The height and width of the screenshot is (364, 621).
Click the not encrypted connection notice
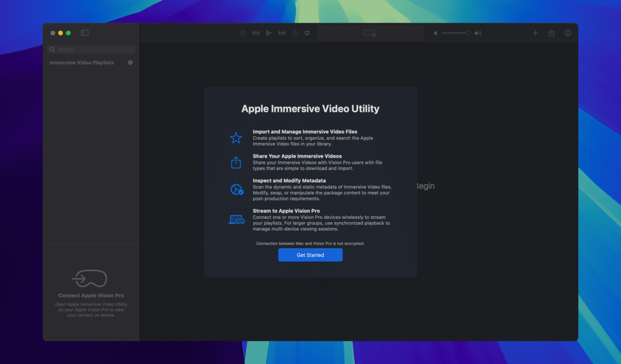[x=310, y=244]
